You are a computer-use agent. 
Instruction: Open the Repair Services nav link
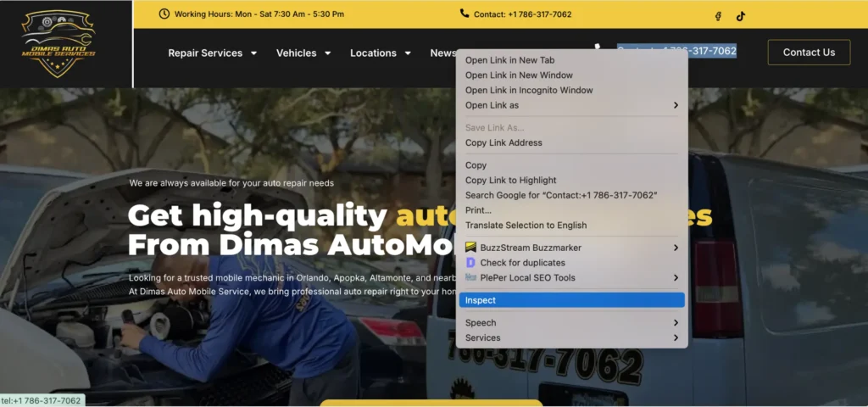[205, 53]
